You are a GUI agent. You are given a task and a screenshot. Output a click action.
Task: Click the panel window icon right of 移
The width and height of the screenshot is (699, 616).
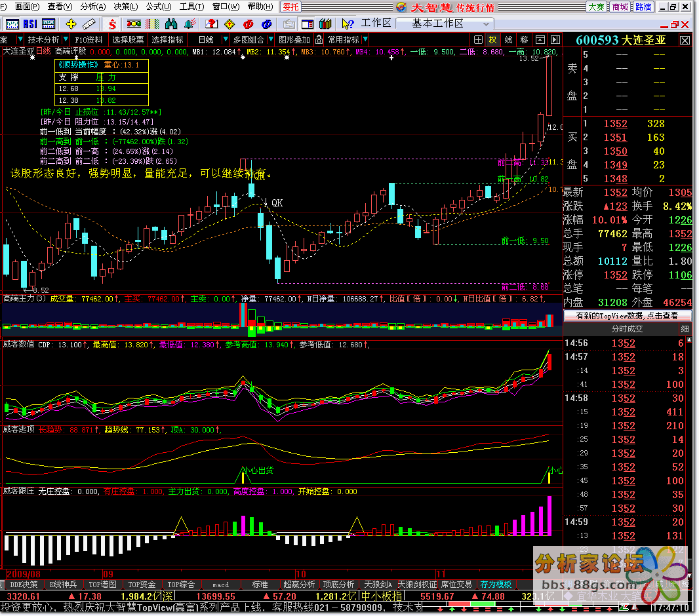(540, 40)
